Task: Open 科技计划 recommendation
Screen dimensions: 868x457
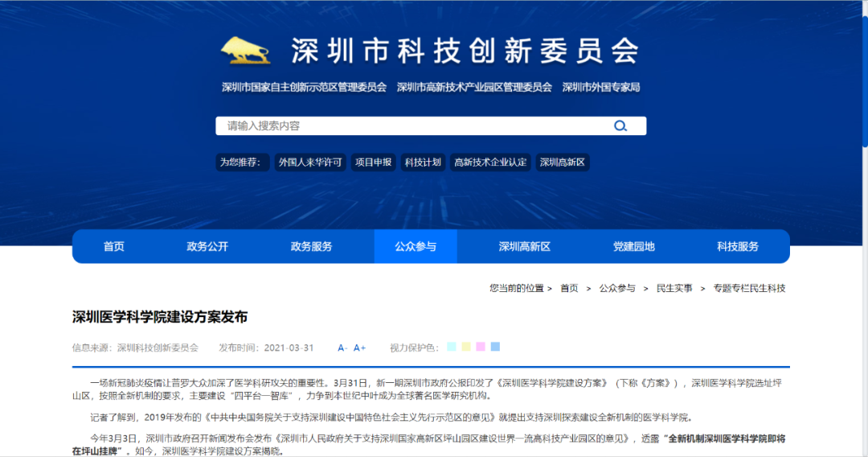Action: click(423, 163)
